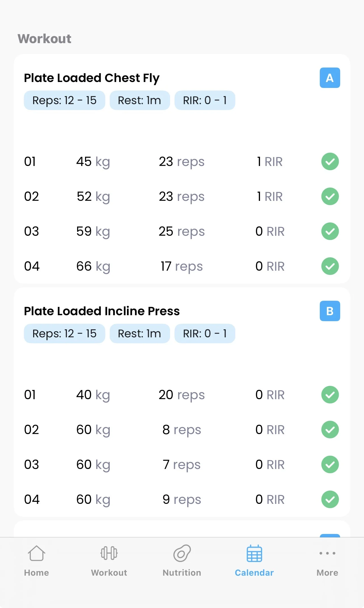The height and width of the screenshot is (608, 364).
Task: Open the Home tab house icon
Action: (37, 554)
